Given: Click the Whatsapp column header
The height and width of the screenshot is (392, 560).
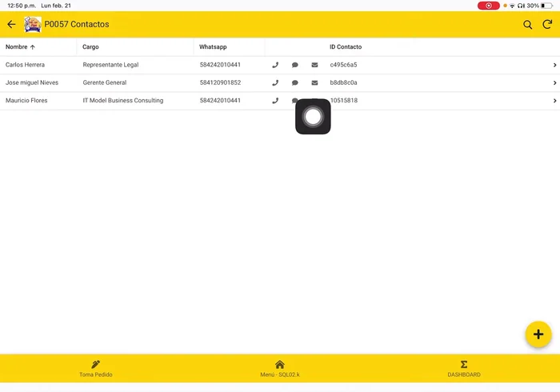Looking at the screenshot, I should point(213,46).
